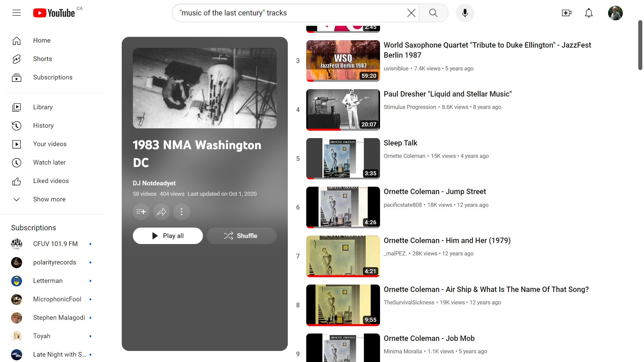Click Shuffle button
644x362 pixels.
coord(241,236)
